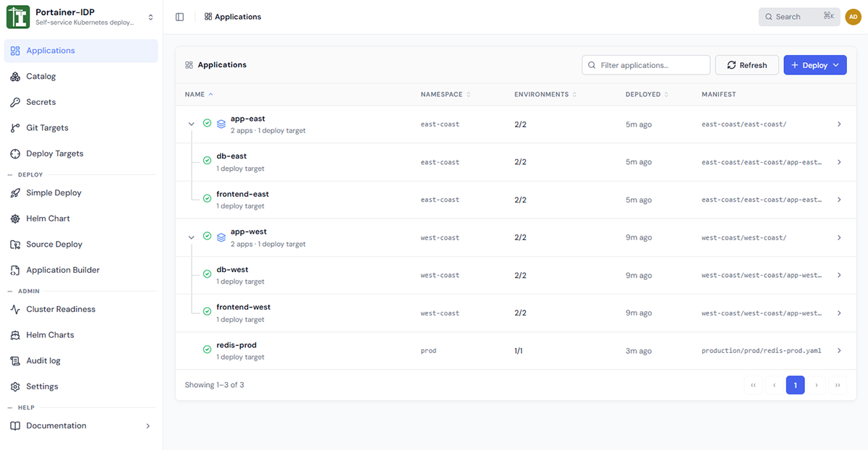868x450 pixels.
Task: Click 'prod' namespace cell
Action: tap(428, 351)
